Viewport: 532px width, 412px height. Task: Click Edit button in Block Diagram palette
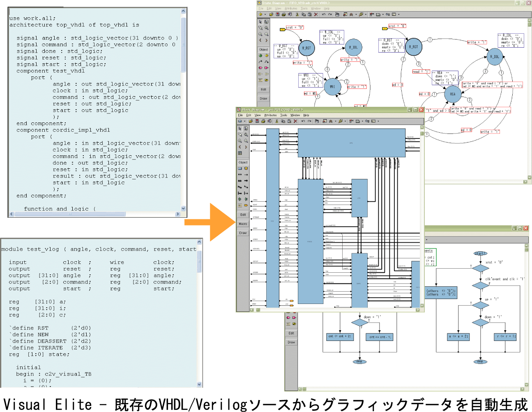[x=243, y=214]
